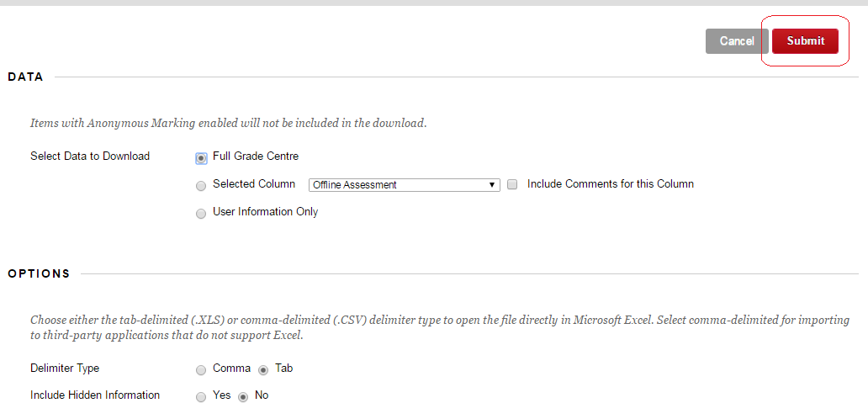
Task: Select No for Include Hidden Information
Action: [x=243, y=397]
